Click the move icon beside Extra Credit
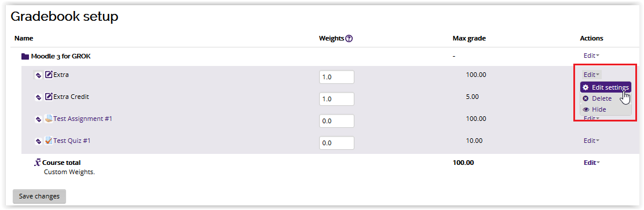644x210 pixels. [38, 97]
